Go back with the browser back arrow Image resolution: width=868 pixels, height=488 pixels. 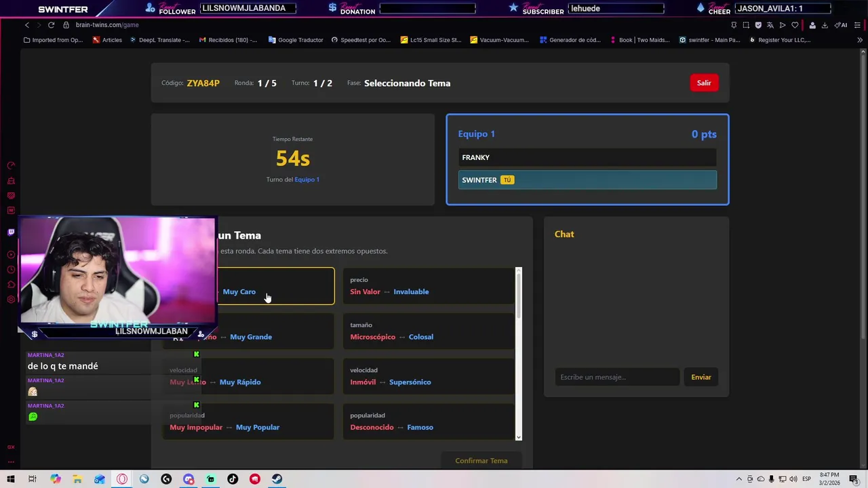(x=26, y=25)
